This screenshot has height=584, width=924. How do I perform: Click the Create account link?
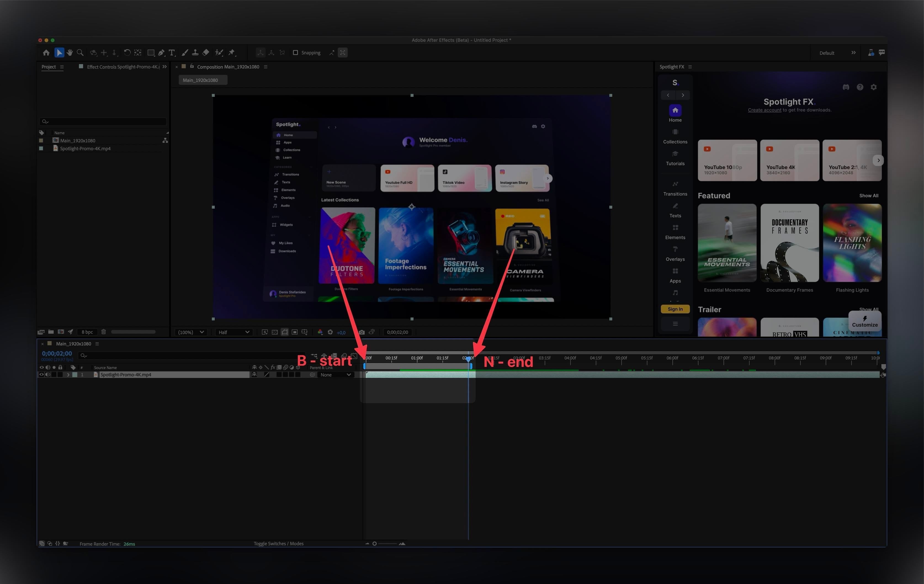(764, 110)
